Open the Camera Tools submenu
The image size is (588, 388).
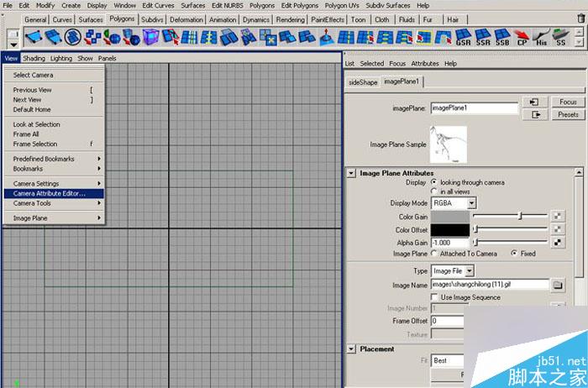55,202
